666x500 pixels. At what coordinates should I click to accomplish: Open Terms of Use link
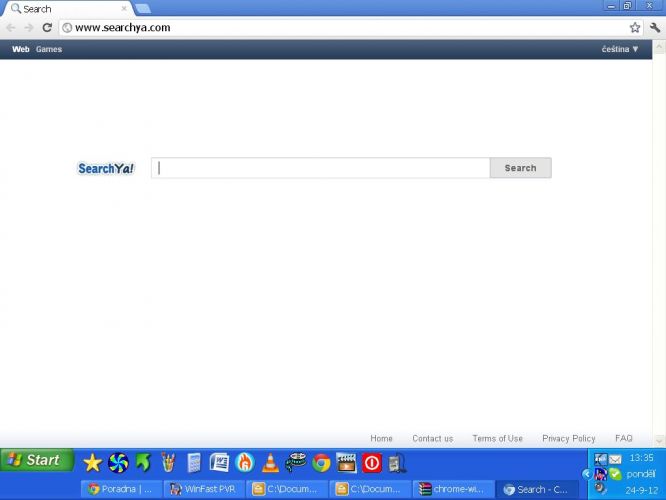click(x=498, y=438)
